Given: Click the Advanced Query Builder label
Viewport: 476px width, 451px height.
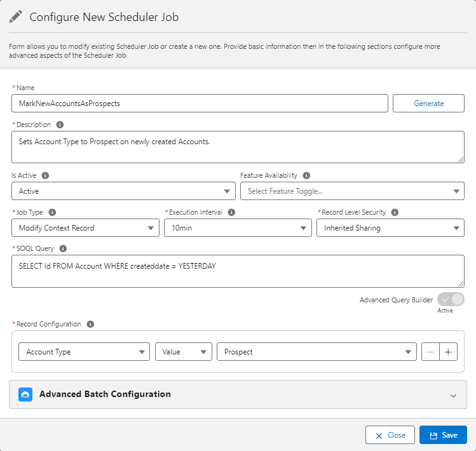Looking at the screenshot, I should pos(396,300).
